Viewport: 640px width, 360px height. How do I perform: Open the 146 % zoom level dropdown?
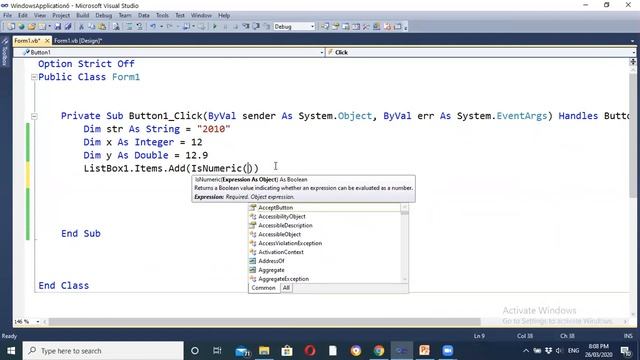pos(38,322)
